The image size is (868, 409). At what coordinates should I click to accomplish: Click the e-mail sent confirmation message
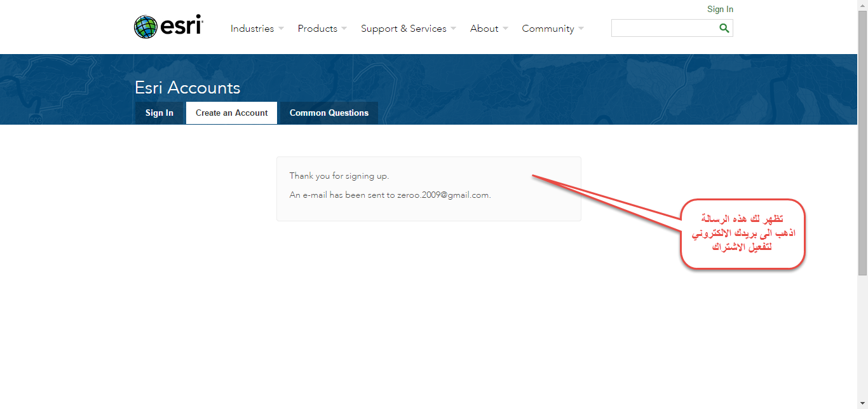click(390, 195)
